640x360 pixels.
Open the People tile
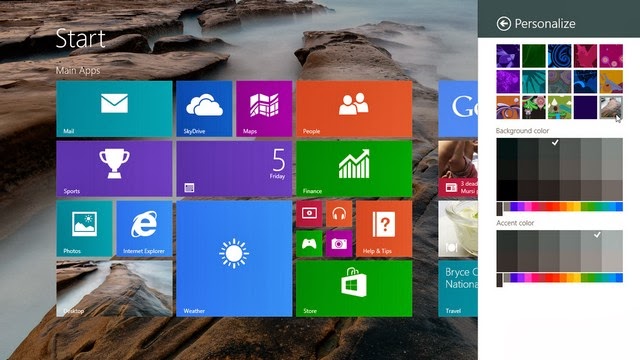354,109
